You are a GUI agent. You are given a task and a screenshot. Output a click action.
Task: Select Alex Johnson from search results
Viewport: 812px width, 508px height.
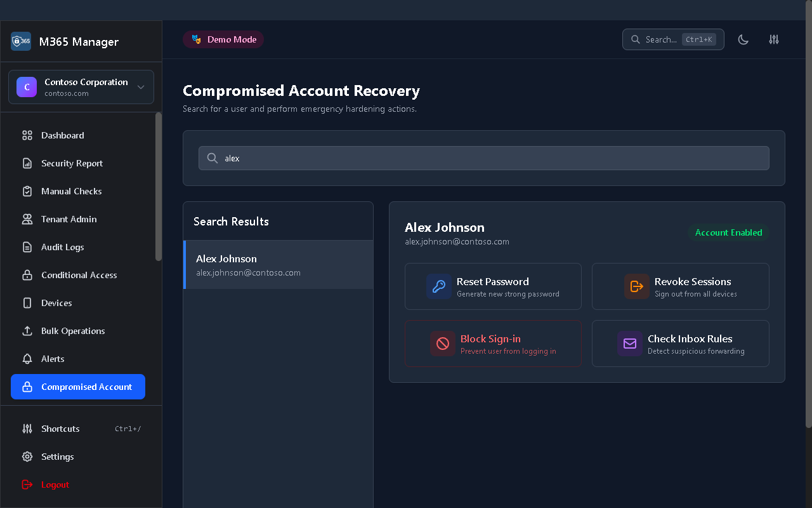(278, 265)
